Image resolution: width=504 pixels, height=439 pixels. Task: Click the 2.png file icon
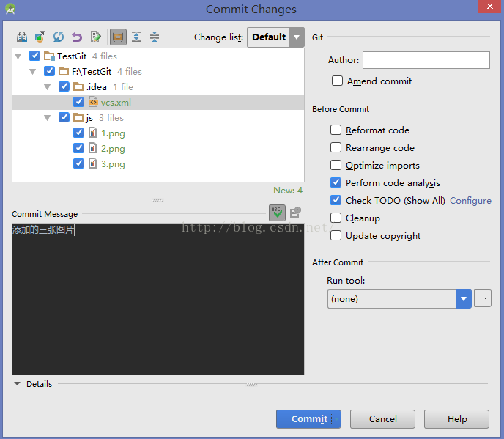pyautogui.click(x=92, y=148)
